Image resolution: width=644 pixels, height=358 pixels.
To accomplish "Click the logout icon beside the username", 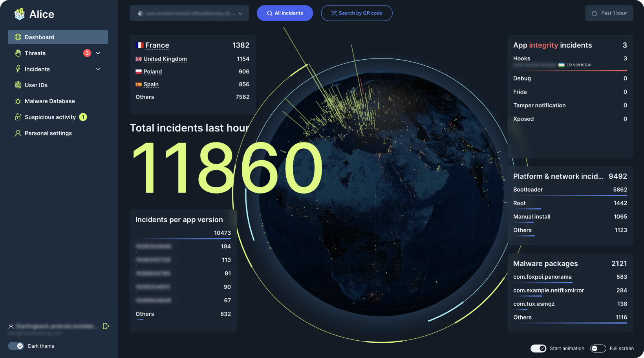I will tap(106, 326).
